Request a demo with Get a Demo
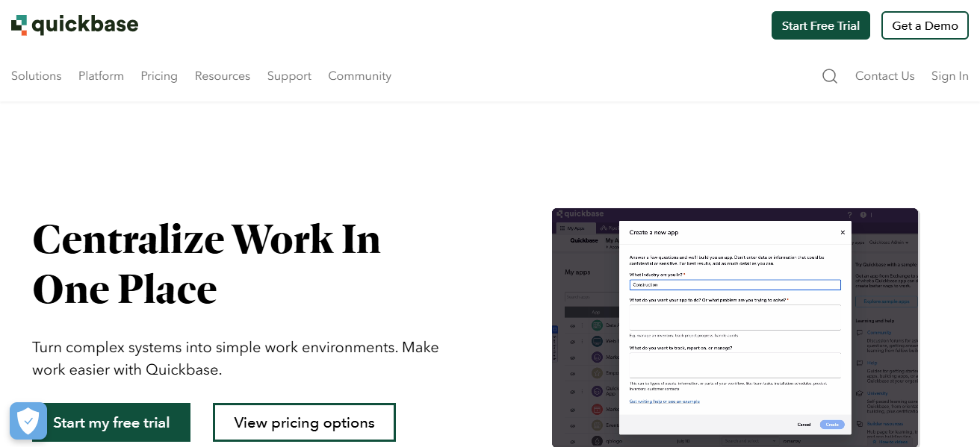The width and height of the screenshot is (980, 447). (925, 25)
